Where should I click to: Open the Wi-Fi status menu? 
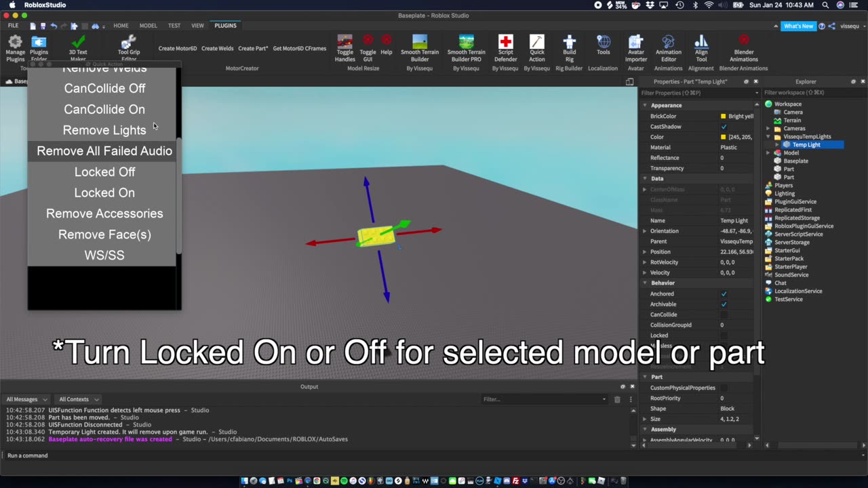tap(709, 5)
